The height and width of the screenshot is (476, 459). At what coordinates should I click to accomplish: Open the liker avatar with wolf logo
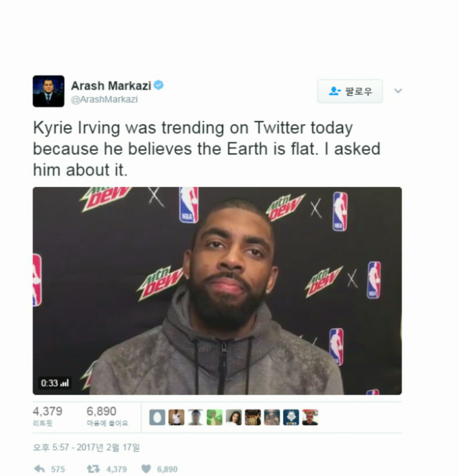coord(291,417)
